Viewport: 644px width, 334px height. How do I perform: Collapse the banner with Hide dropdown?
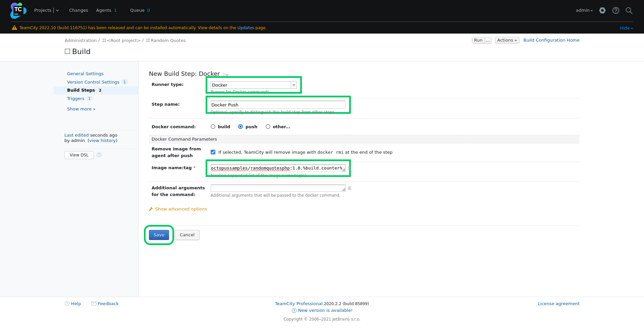point(627,28)
